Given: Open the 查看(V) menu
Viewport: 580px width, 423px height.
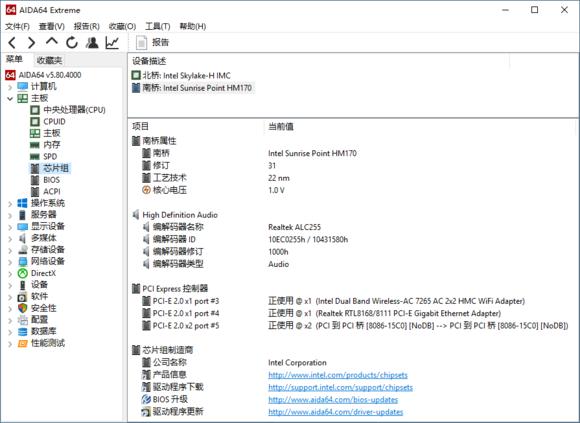Looking at the screenshot, I should pos(52,26).
